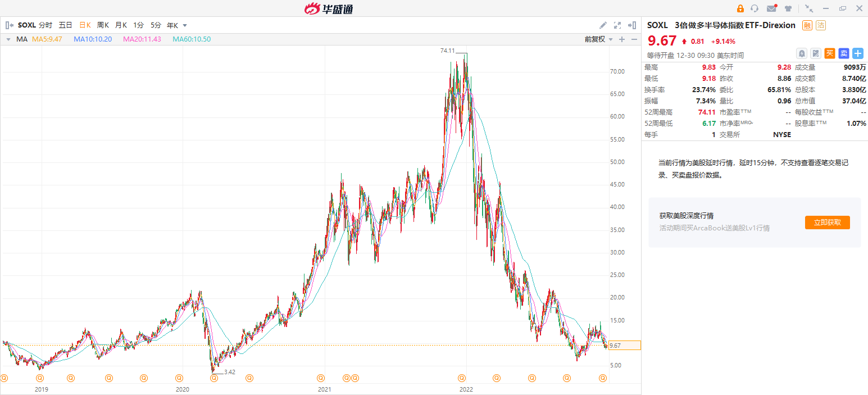This screenshot has width=868, height=395.
Task: Click the orange lock icon
Action: [740, 8]
